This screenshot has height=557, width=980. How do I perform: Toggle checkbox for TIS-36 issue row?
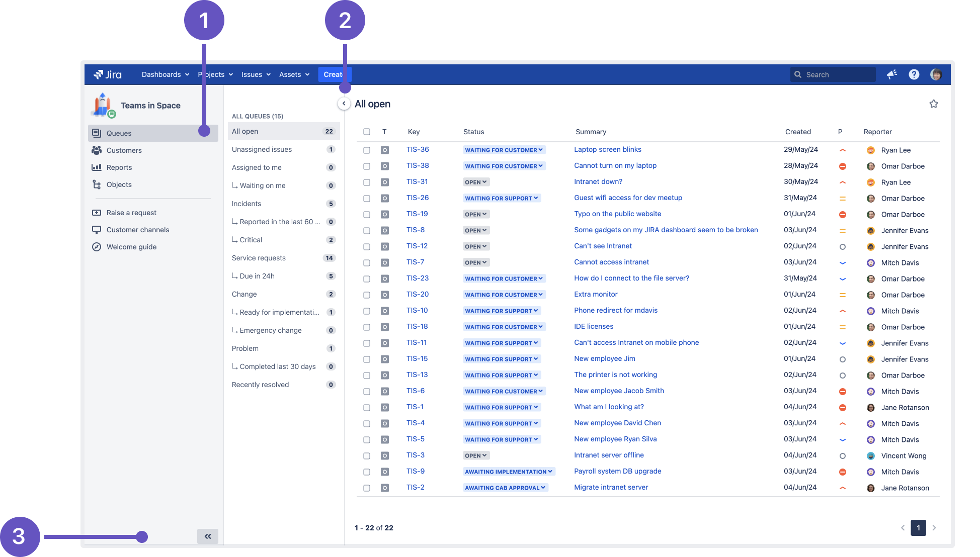click(366, 149)
